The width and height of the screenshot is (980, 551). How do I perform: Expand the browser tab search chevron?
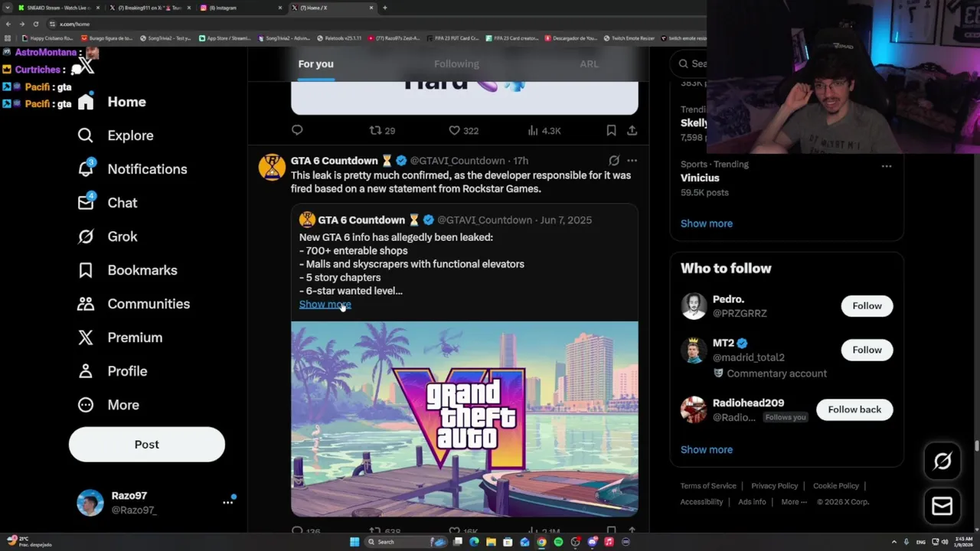click(x=8, y=8)
